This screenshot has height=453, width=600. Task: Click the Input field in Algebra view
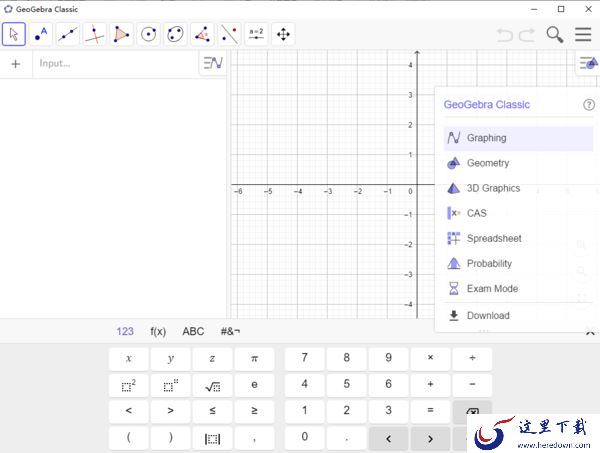click(x=116, y=64)
